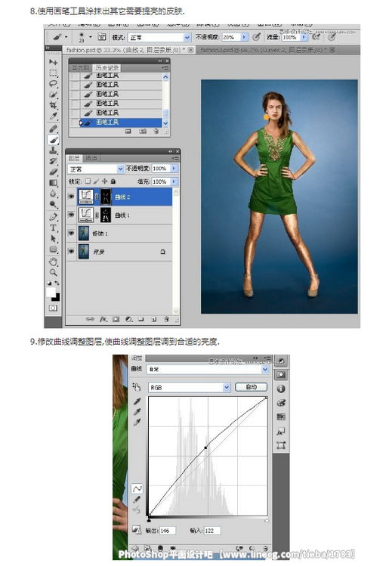Select the Blur tool

click(53, 194)
